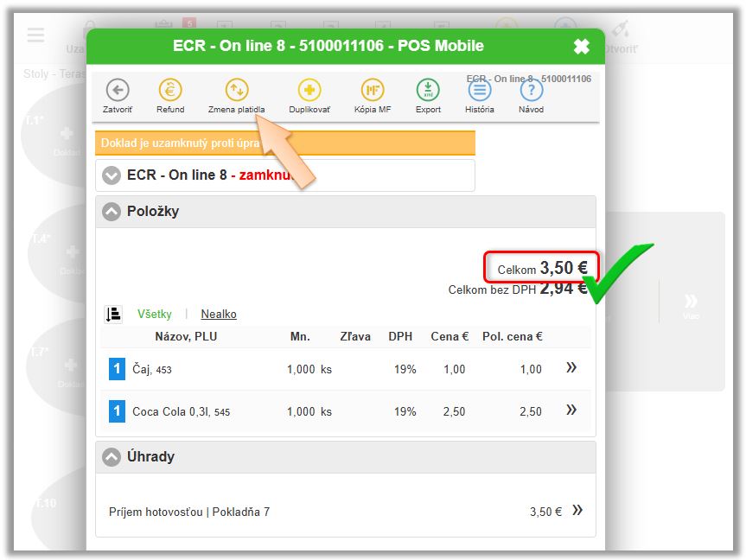This screenshot has width=746, height=560.
Task: Open the Refund euro icon
Action: pos(170,90)
